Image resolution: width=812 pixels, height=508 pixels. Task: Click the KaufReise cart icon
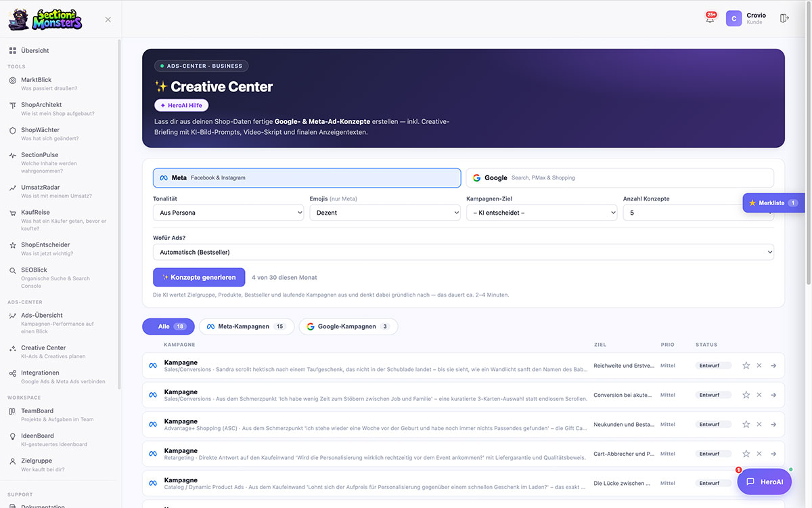click(13, 213)
